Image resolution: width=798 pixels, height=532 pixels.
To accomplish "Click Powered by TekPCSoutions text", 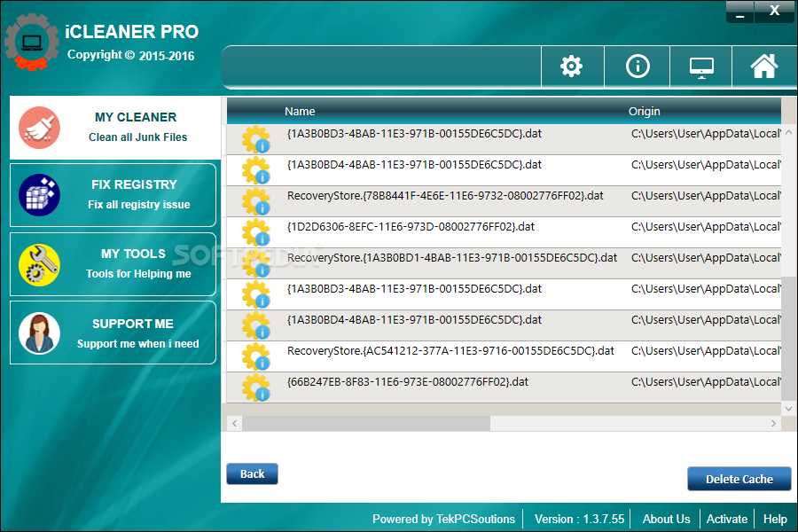I will click(x=444, y=519).
